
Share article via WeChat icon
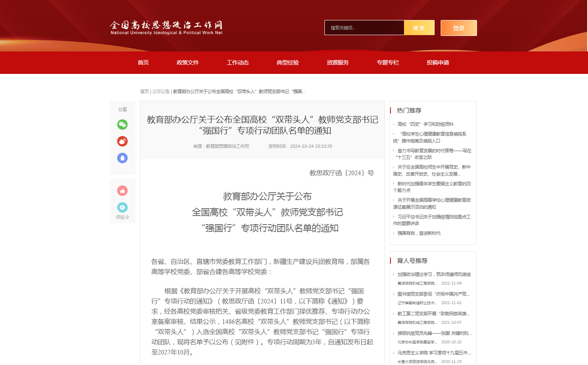122,125
